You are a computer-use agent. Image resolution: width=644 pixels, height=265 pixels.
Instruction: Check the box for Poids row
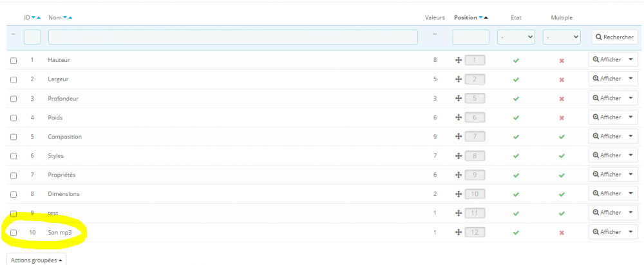point(14,118)
